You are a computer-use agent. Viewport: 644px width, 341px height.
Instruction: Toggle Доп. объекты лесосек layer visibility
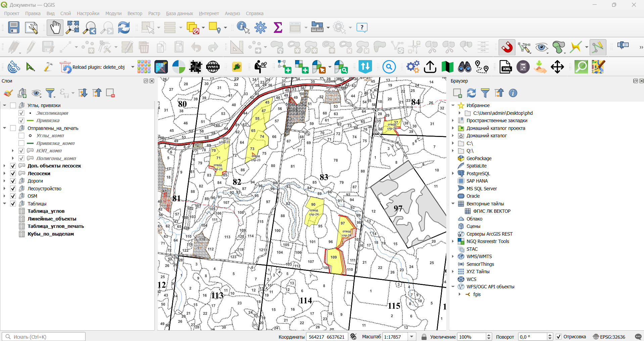[x=13, y=166]
